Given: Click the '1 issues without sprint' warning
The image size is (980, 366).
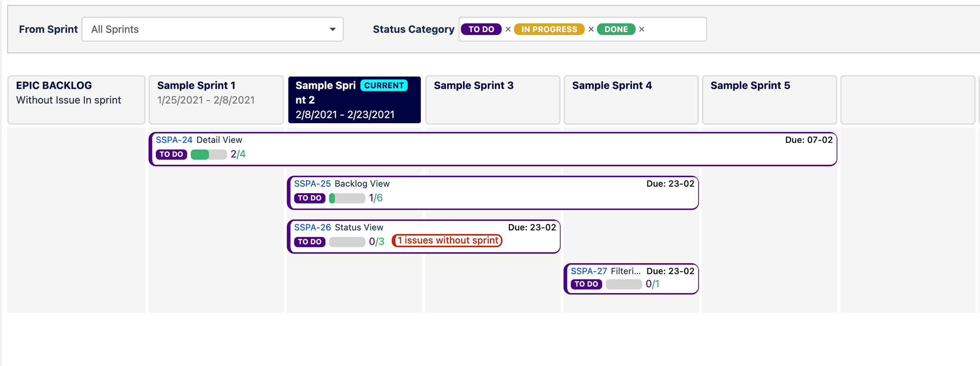Looking at the screenshot, I should (x=447, y=241).
